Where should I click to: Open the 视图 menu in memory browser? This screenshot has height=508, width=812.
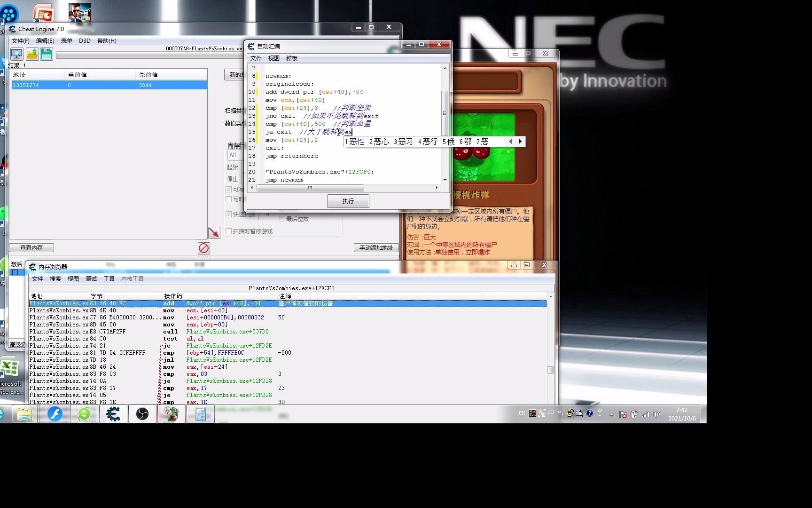click(x=73, y=279)
